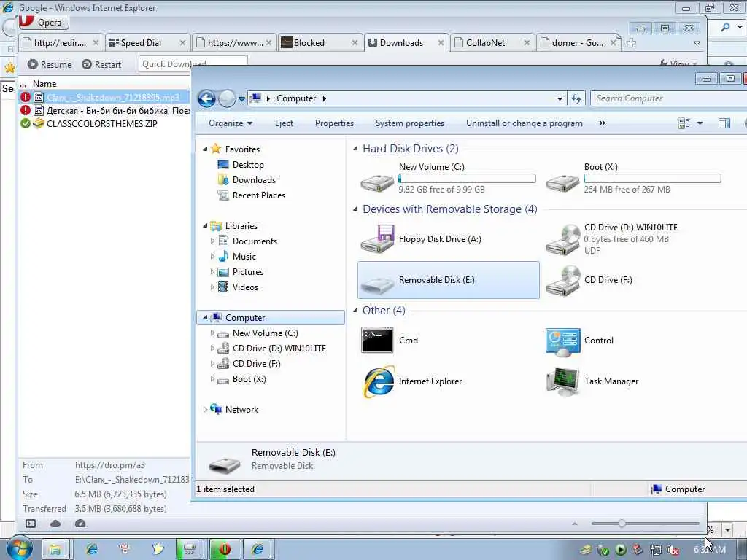747x560 pixels.
Task: Click the Quick Download input field
Action: 193,63
